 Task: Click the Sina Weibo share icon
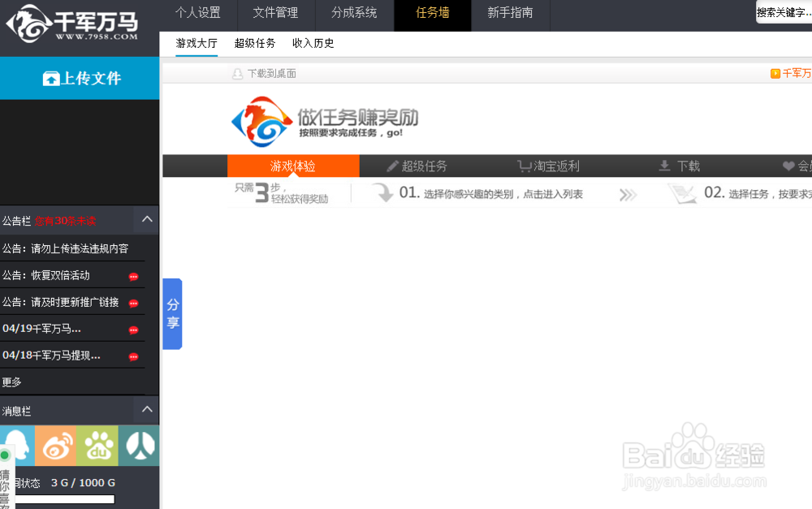pyautogui.click(x=55, y=446)
